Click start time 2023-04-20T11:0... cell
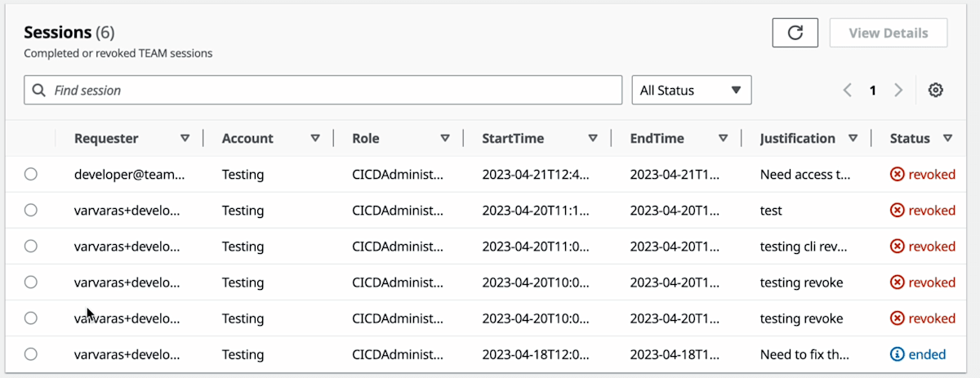This screenshot has height=378, width=980. (x=536, y=246)
